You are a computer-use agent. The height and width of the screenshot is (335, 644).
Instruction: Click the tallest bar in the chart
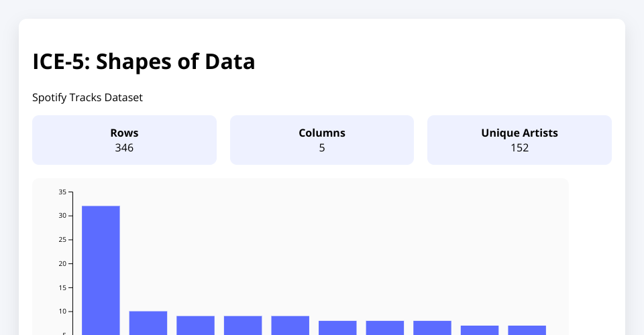click(x=101, y=268)
